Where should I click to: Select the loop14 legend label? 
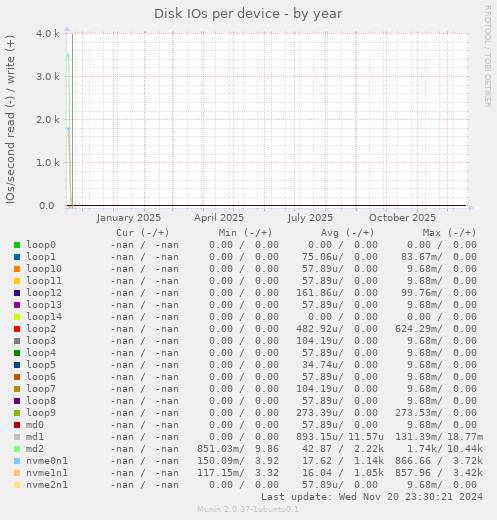44,317
